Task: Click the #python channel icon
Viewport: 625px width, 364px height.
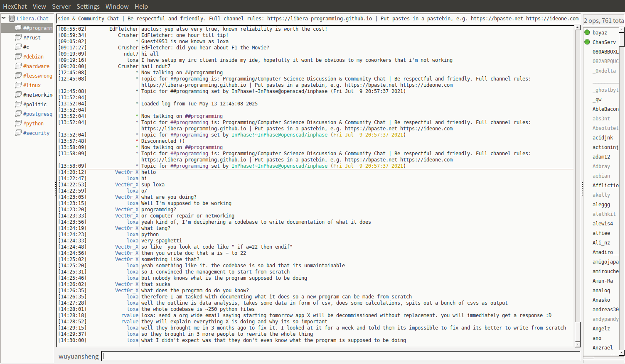Action: pos(18,123)
